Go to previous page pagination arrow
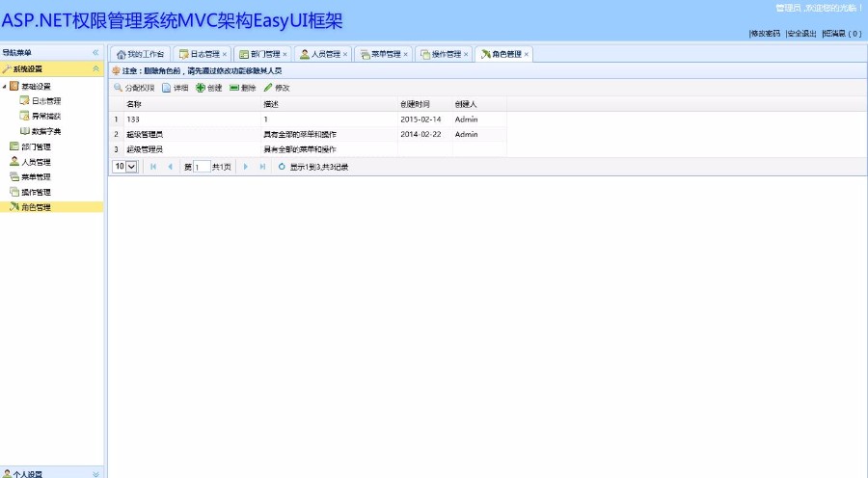Screen dimensions: 868x478 click(170, 167)
